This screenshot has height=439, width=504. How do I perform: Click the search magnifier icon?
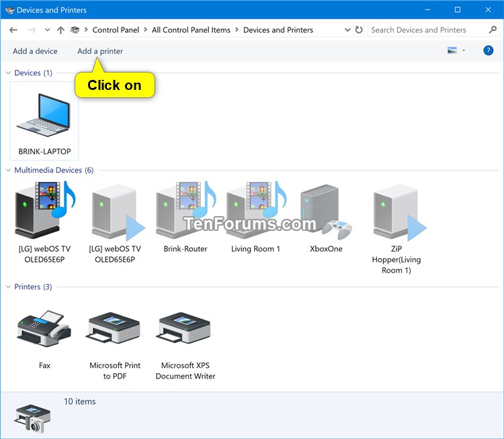pos(493,30)
